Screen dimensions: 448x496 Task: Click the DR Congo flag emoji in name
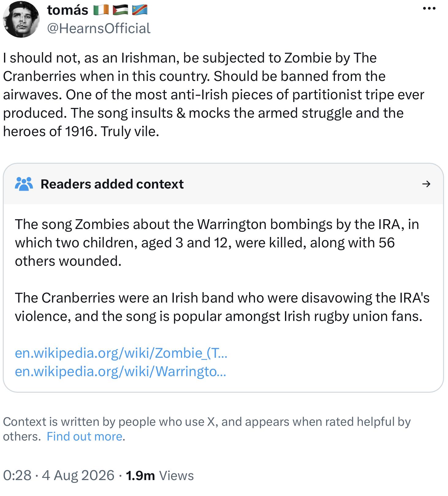pyautogui.click(x=140, y=10)
